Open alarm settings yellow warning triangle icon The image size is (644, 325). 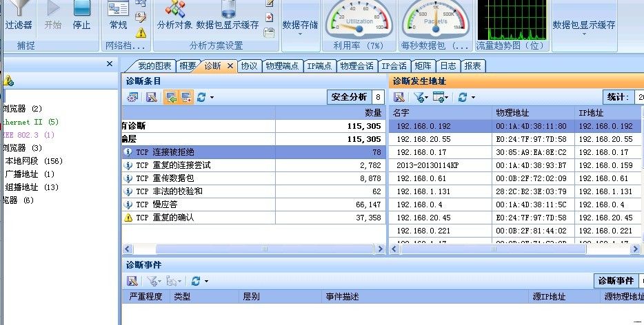pyautogui.click(x=141, y=32)
